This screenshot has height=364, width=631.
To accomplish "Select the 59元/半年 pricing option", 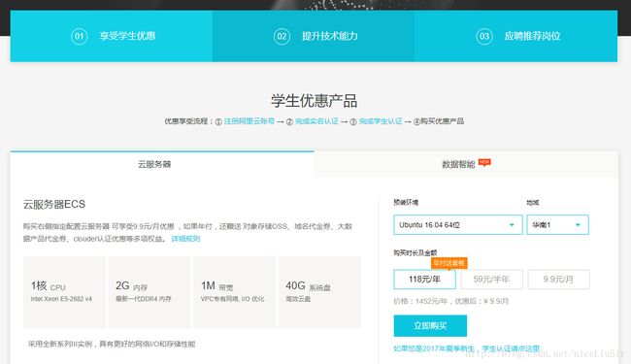I will click(x=491, y=280).
